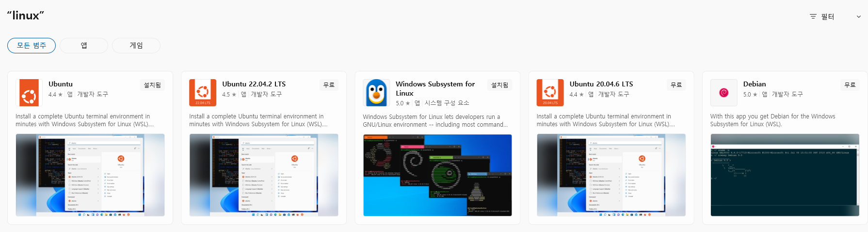Open the Ubuntu app icon
The image size is (868, 232).
pos(29,93)
